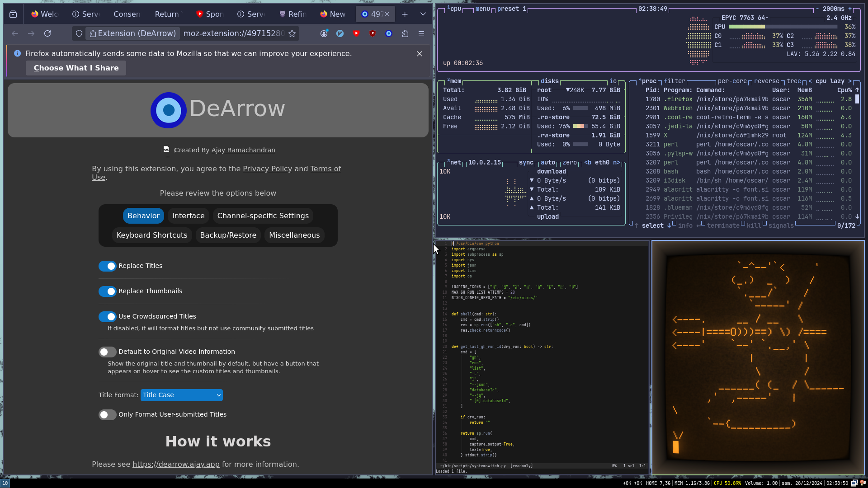The image size is (868, 488).
Task: Open a new tab with the plus icon
Action: coord(405,14)
